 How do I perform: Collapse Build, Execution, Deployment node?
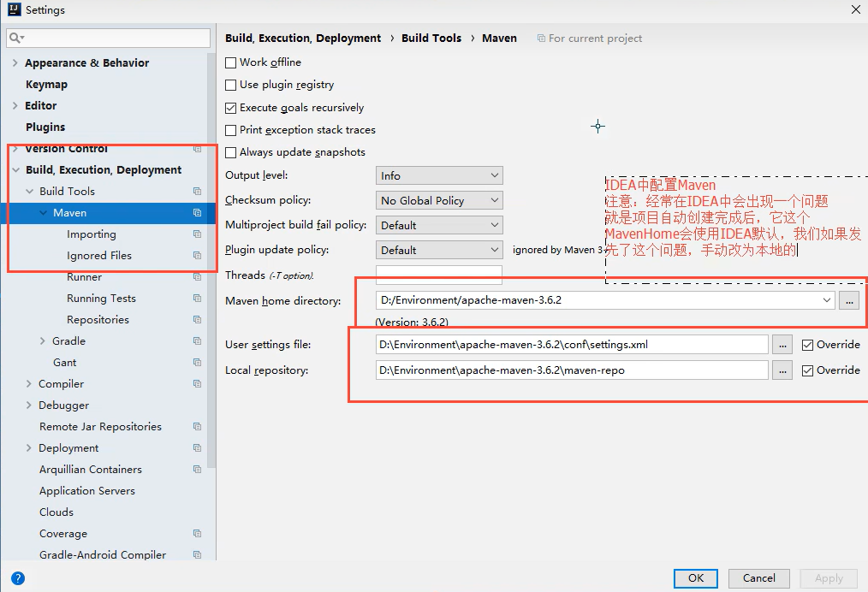15,170
